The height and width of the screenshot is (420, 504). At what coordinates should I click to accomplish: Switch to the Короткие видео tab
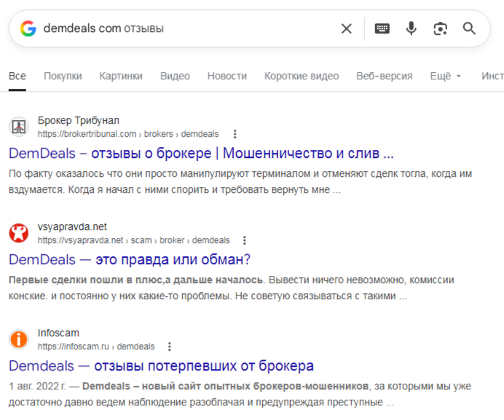[302, 76]
